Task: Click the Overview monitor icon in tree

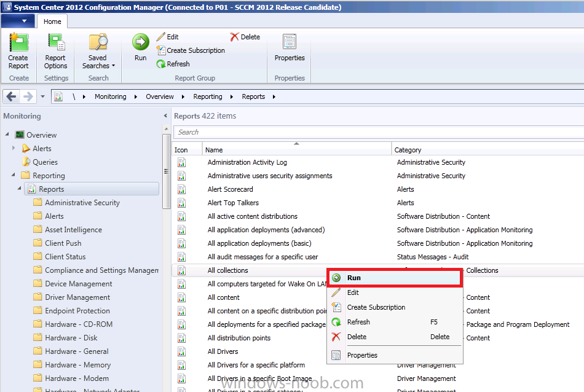Action: [20, 135]
